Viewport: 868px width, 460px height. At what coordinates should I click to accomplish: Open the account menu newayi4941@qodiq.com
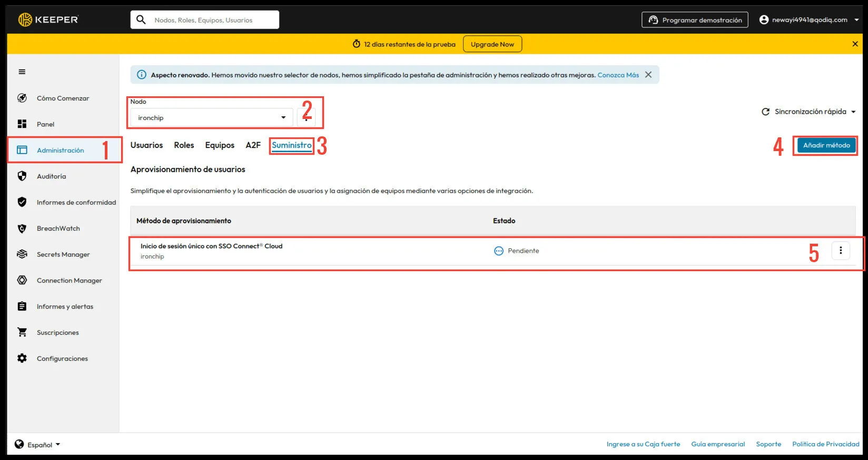[x=810, y=20]
